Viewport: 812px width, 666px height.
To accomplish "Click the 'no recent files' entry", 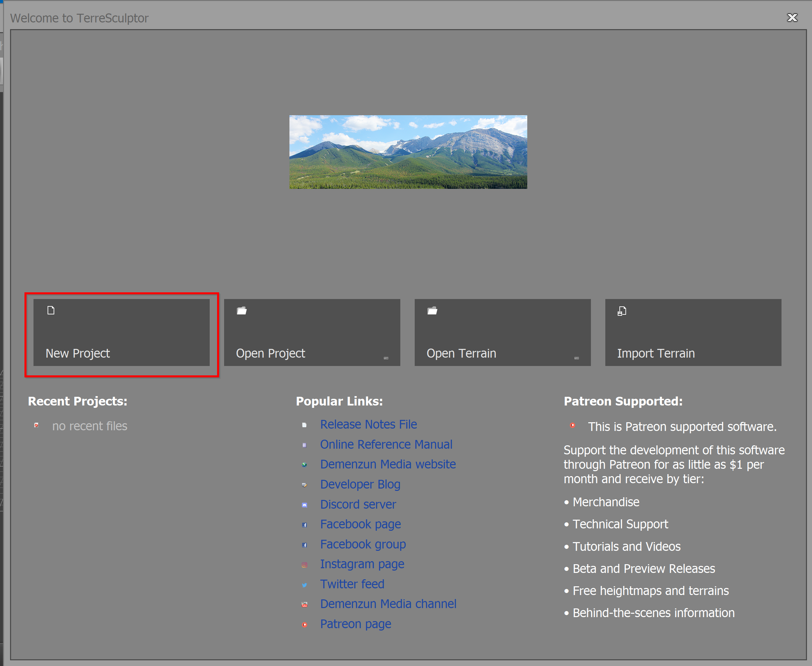I will 89,426.
